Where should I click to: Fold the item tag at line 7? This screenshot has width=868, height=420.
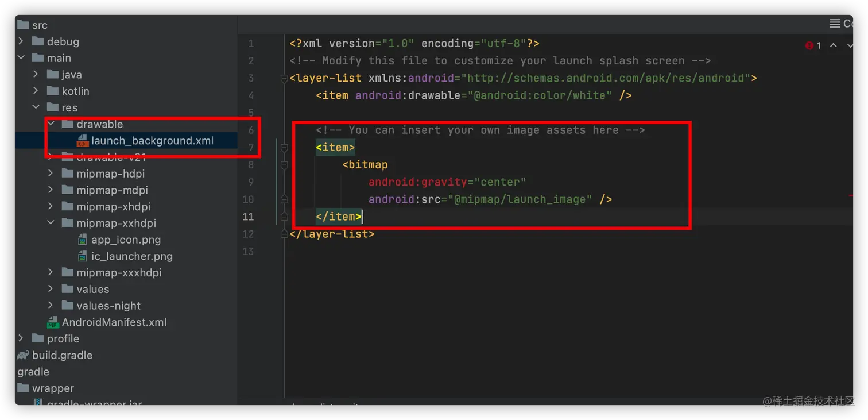(x=284, y=148)
